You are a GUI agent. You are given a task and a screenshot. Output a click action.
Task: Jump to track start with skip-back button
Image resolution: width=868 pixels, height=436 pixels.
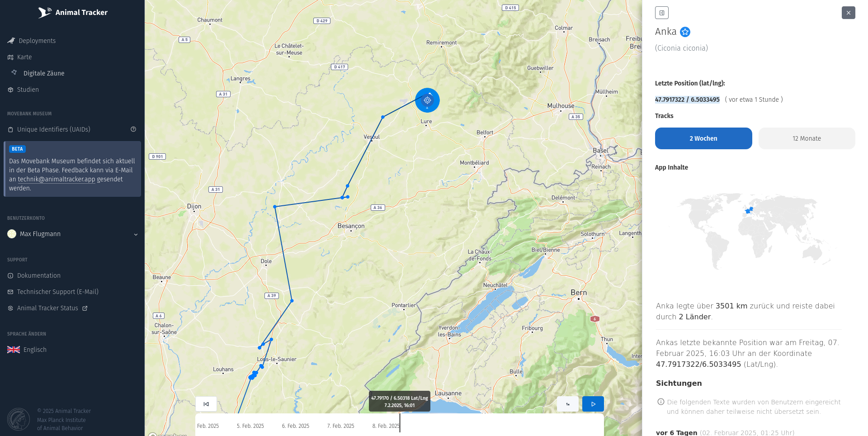pyautogui.click(x=206, y=404)
